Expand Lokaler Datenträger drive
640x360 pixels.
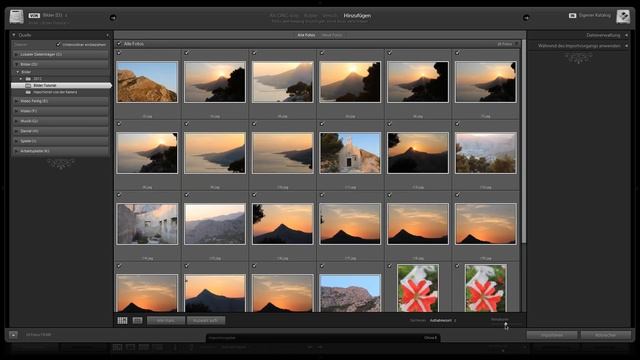[x=16, y=54]
